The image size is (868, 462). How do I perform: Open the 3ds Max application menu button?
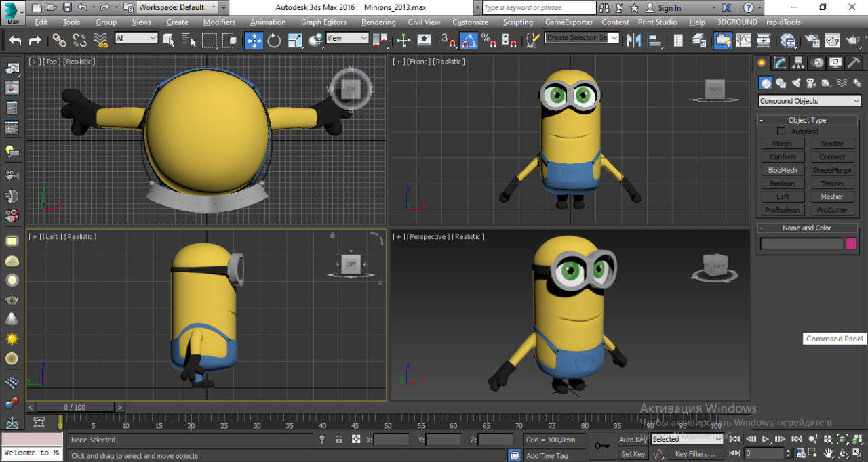point(14,12)
